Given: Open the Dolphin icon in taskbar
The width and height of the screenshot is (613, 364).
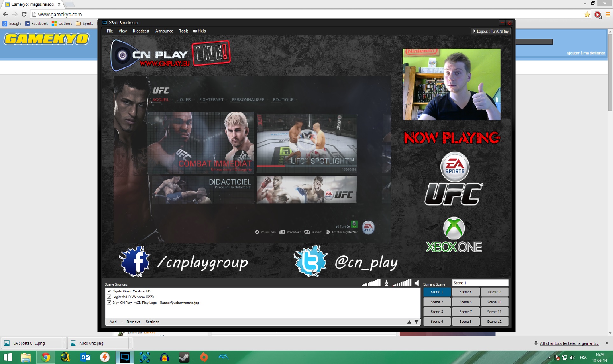Looking at the screenshot, I should coord(224,357).
